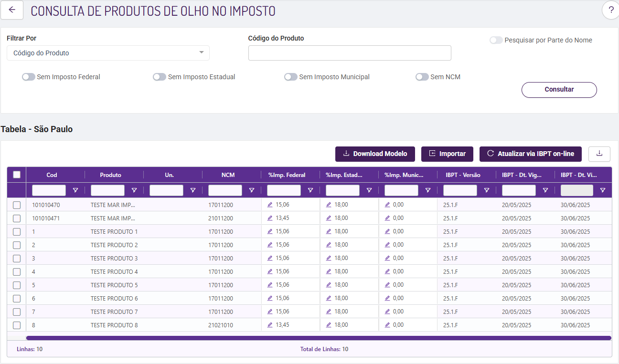Edit federal tax pencil for TESTE PRODUTO 5
This screenshot has height=364, width=619.
tap(270, 285)
